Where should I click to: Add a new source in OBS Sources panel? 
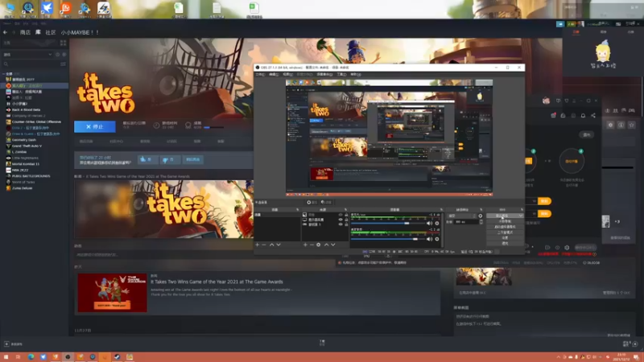click(x=305, y=245)
